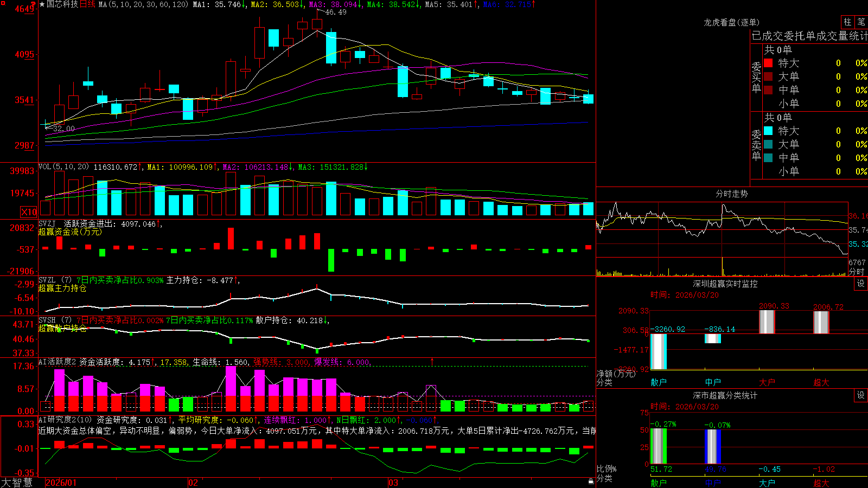
Task: Click the MA(5,10,20,30,60,120) indicator label
Action: (x=143, y=4)
